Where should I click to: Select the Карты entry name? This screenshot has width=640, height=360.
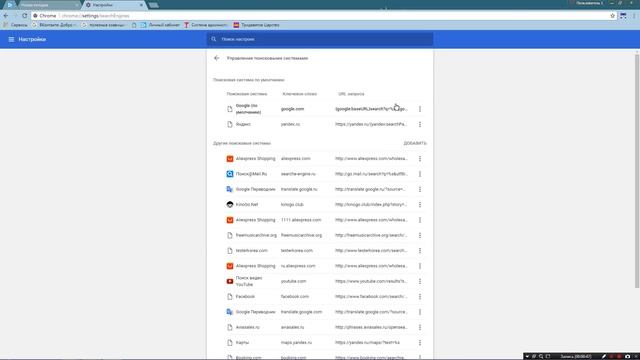point(242,342)
